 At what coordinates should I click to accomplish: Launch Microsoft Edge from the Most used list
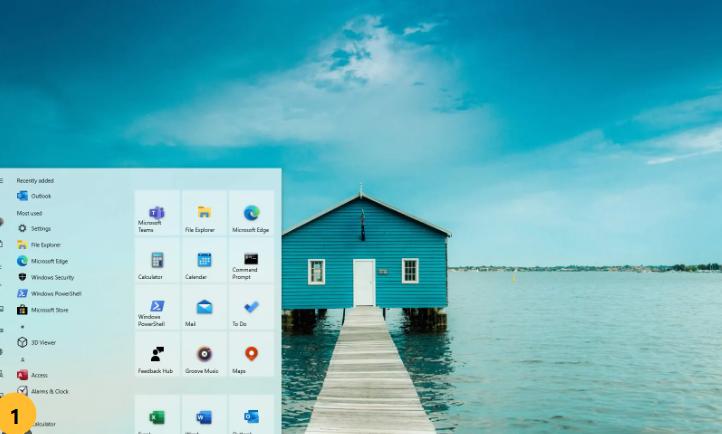[42, 261]
